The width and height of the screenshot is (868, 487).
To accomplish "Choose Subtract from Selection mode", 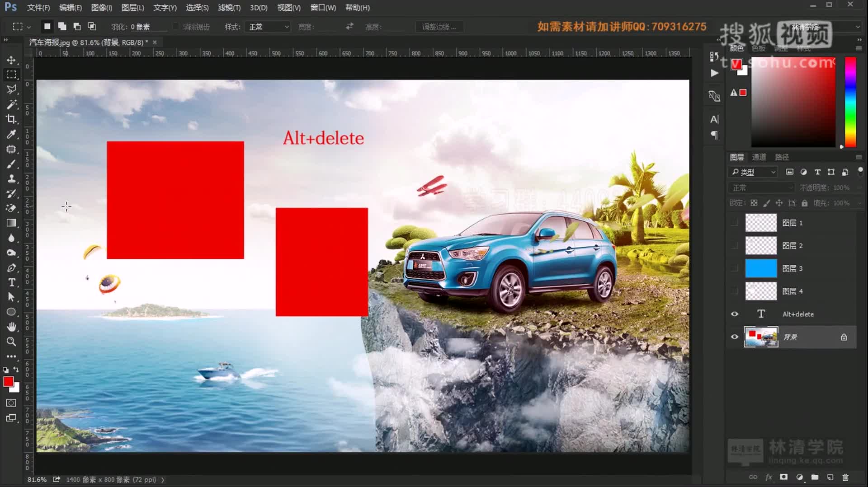I will 77,27.
